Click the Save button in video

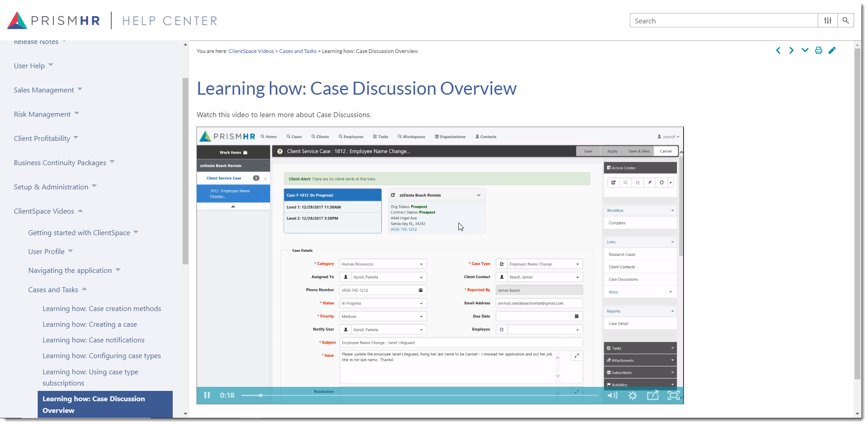[x=588, y=151]
